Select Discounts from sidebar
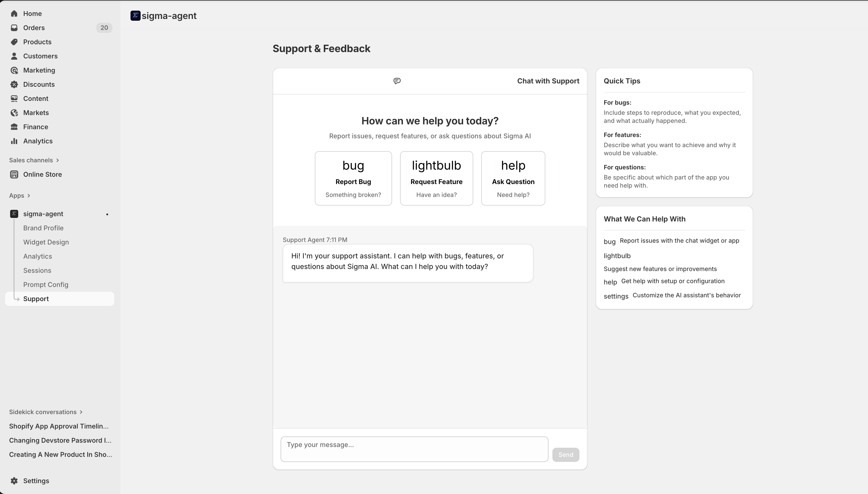Screen dimensions: 868x494 [x=39, y=84]
